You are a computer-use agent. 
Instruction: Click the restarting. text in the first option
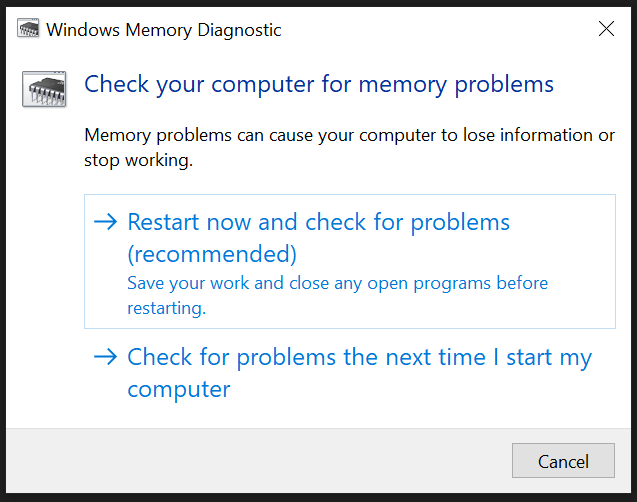(x=166, y=308)
